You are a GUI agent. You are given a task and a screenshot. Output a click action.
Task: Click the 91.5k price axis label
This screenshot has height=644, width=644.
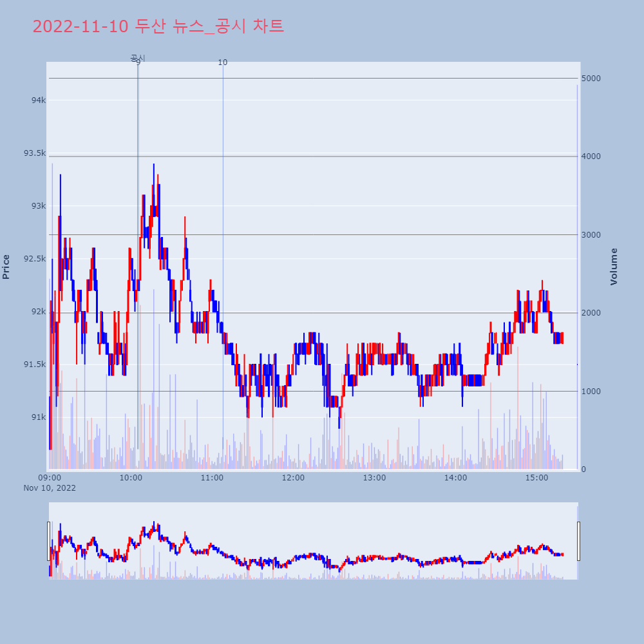point(35,365)
